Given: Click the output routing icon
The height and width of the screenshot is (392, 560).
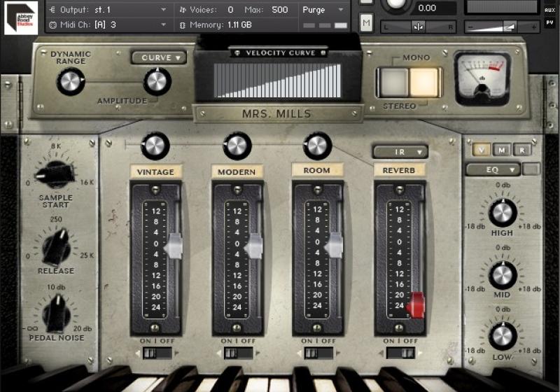Looking at the screenshot, I should point(52,10).
